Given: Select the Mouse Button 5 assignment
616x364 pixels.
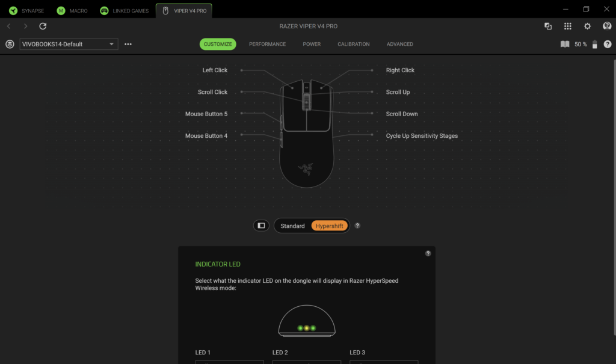Looking at the screenshot, I should 206,114.
